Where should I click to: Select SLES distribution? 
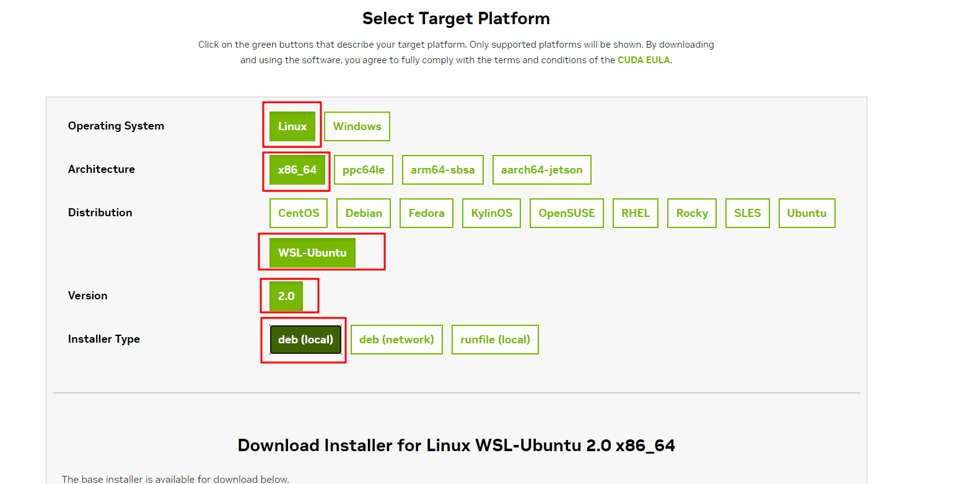point(748,213)
